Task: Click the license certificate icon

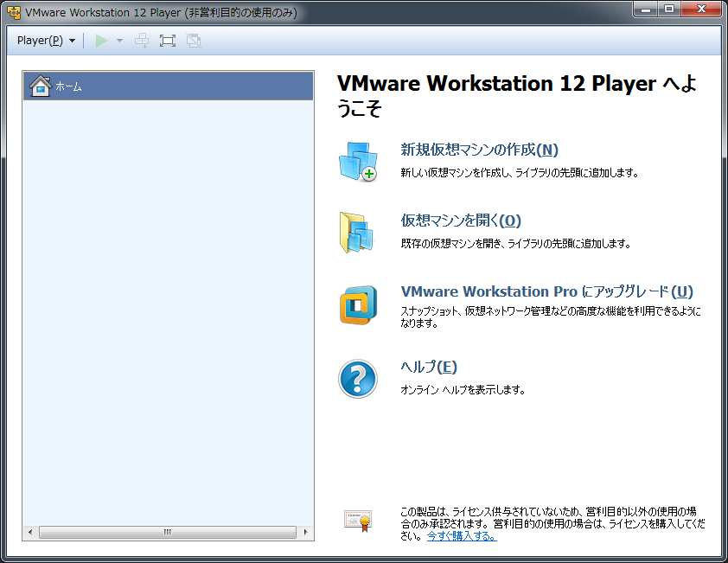Action: click(358, 521)
